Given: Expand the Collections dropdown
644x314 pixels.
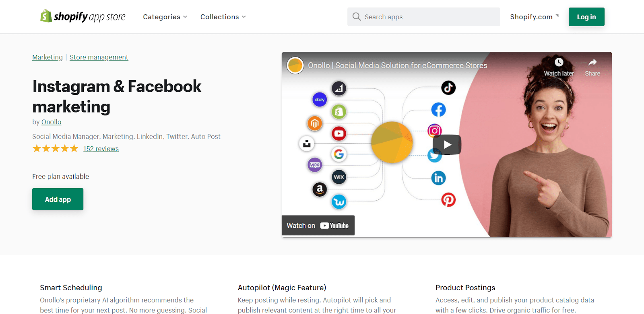Looking at the screenshot, I should (x=223, y=17).
